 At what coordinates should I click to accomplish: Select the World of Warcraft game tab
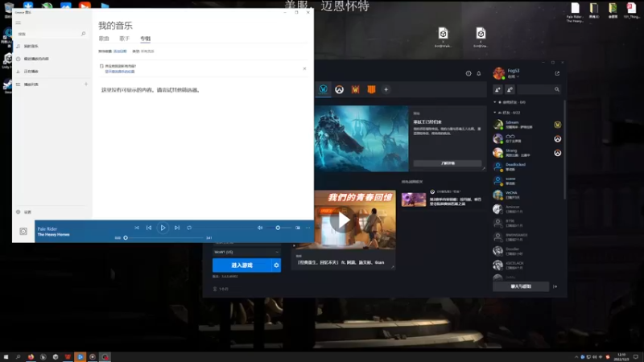tap(324, 89)
